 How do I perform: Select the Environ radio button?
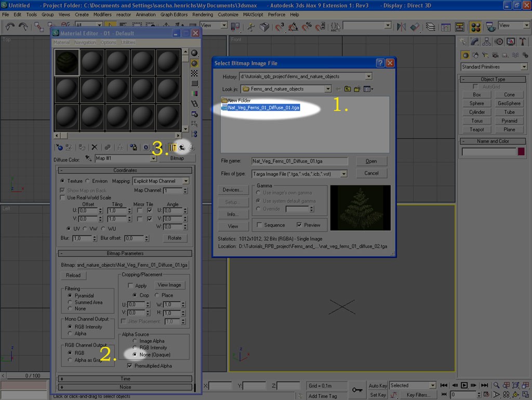tap(87, 181)
